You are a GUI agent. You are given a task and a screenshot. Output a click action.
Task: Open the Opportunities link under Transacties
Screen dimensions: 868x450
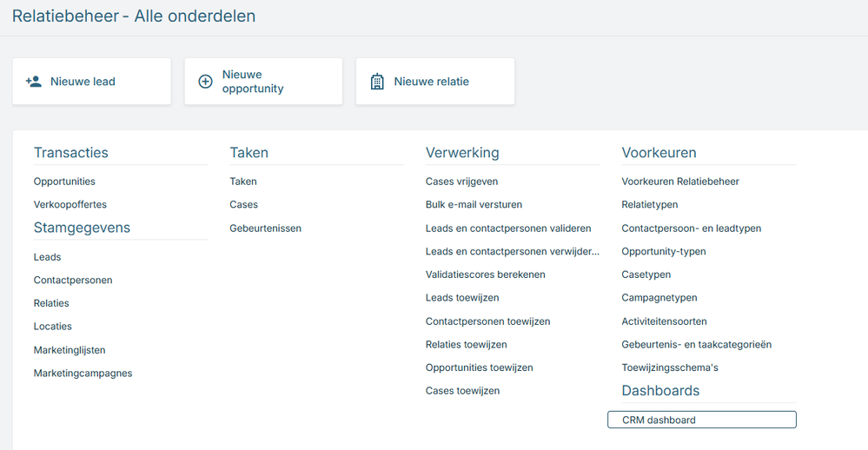click(x=64, y=182)
